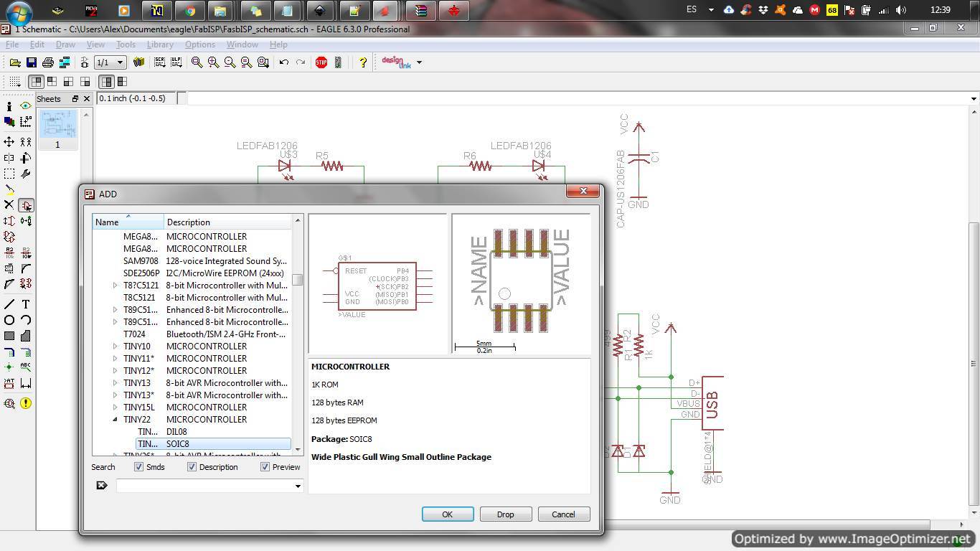Select the Text tool
This screenshot has width=980, height=551.
(26, 304)
